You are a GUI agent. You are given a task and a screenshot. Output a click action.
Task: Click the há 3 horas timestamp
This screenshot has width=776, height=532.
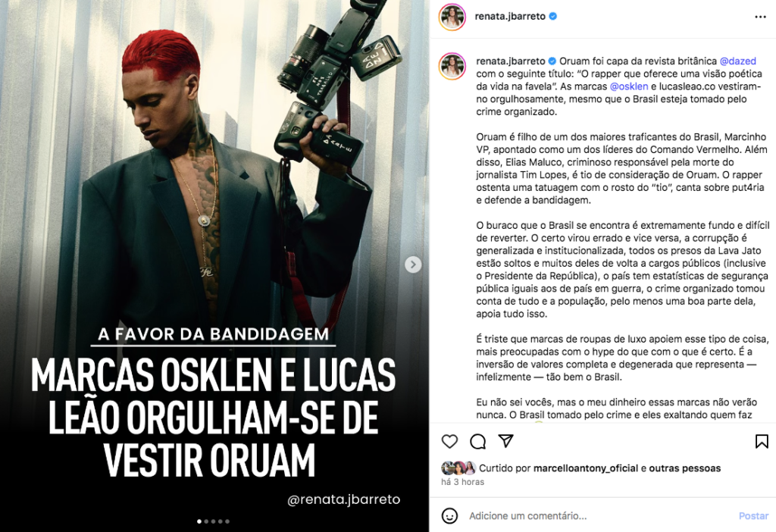(x=463, y=481)
